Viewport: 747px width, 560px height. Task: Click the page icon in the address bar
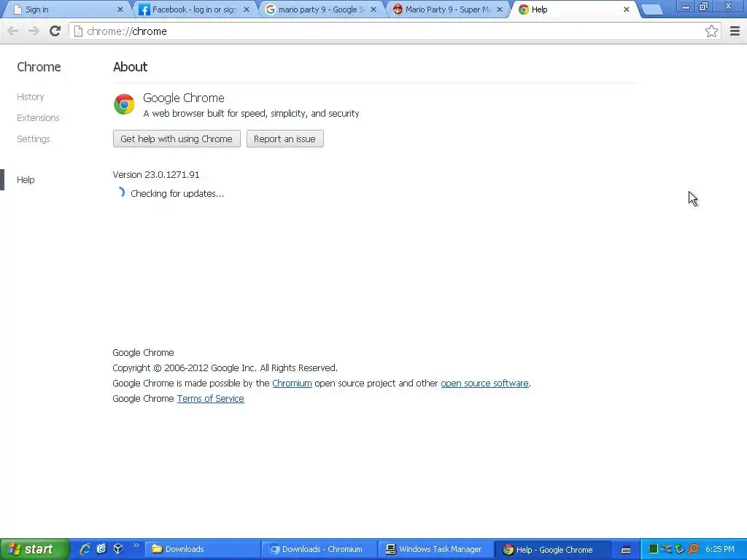[x=78, y=31]
